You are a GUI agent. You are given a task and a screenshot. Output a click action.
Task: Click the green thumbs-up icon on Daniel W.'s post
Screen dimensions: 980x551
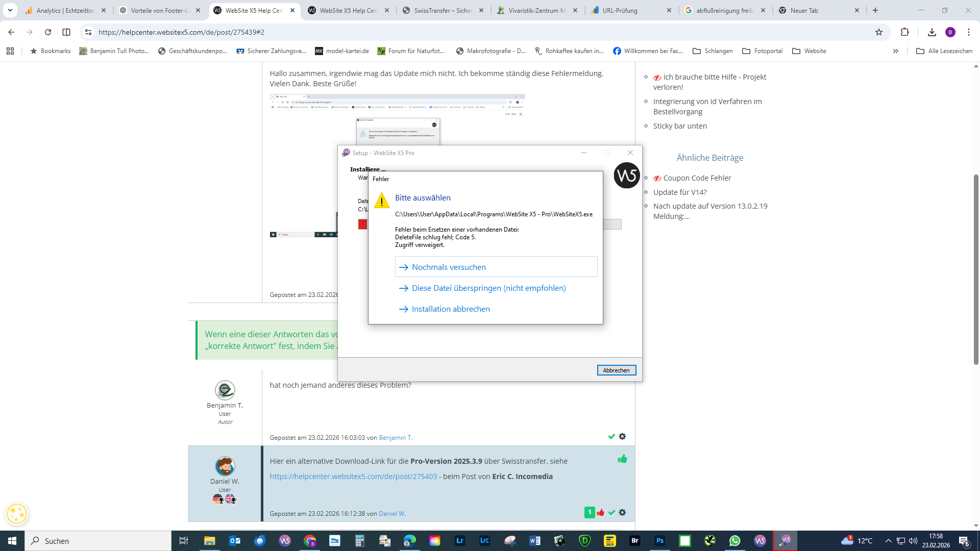[x=622, y=459]
